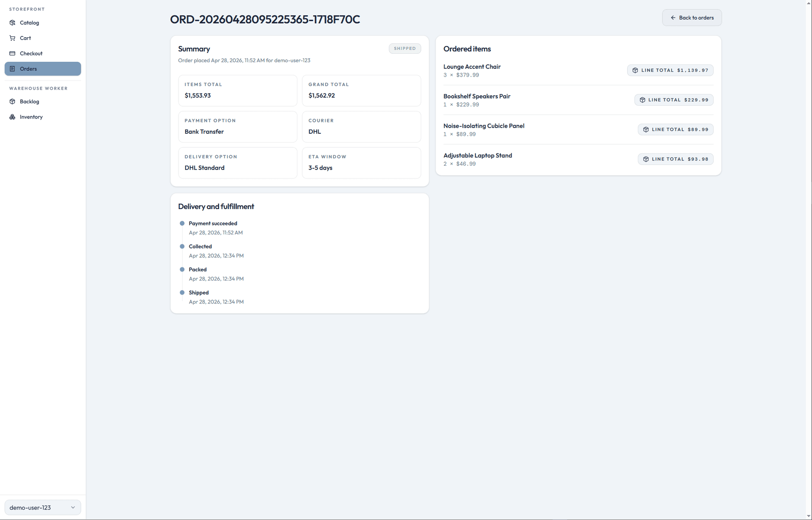Image resolution: width=812 pixels, height=520 pixels.
Task: Click package icon beside $93.98 line total
Action: 645,159
